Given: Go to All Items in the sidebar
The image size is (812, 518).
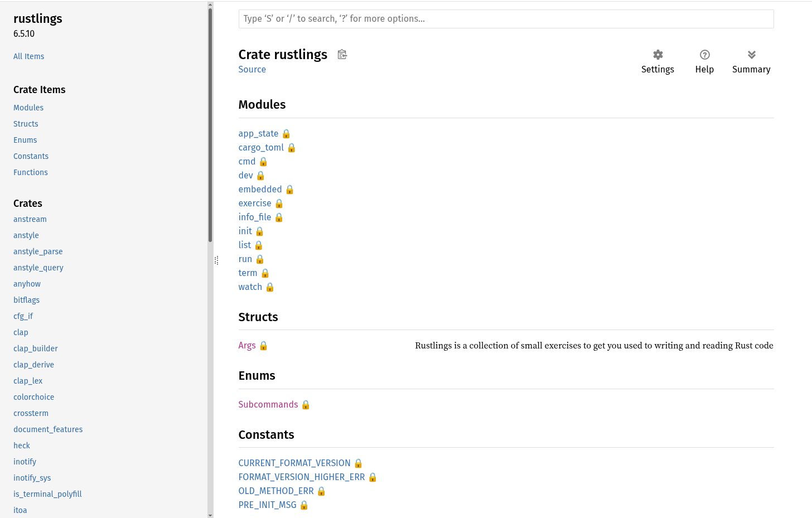Looking at the screenshot, I should tap(29, 56).
